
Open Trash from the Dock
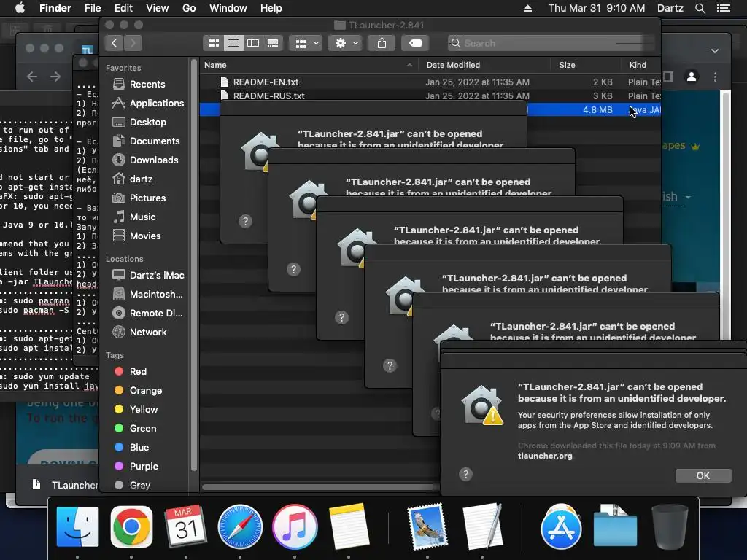click(x=670, y=526)
